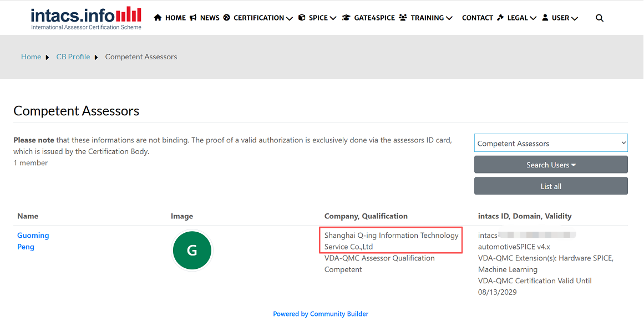
Task: Open the CONTACT menu item
Action: [x=477, y=18]
